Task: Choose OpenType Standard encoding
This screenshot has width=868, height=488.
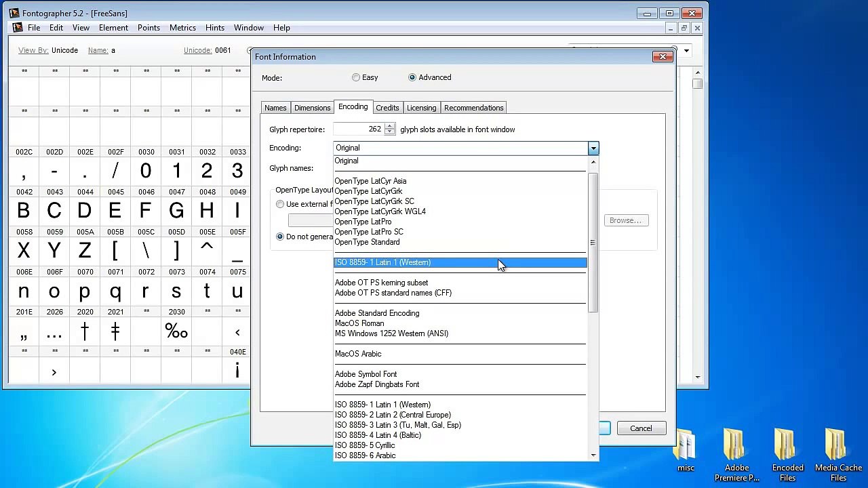Action: click(x=460, y=242)
